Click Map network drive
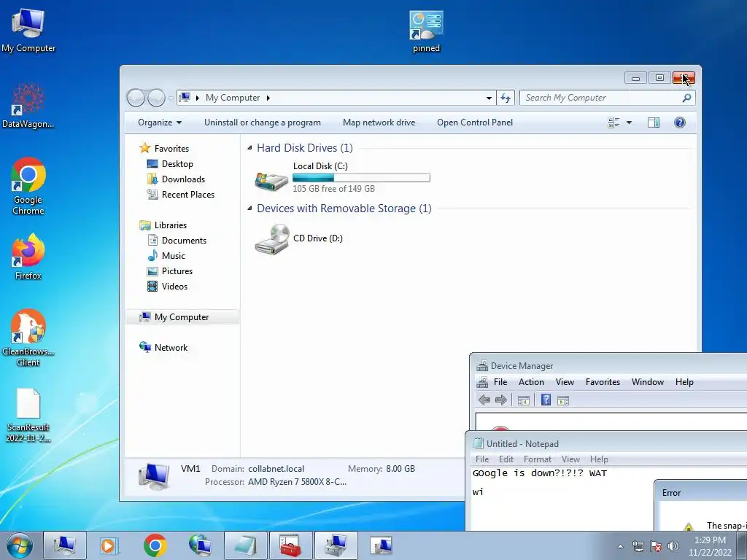The height and width of the screenshot is (560, 747). tap(379, 122)
